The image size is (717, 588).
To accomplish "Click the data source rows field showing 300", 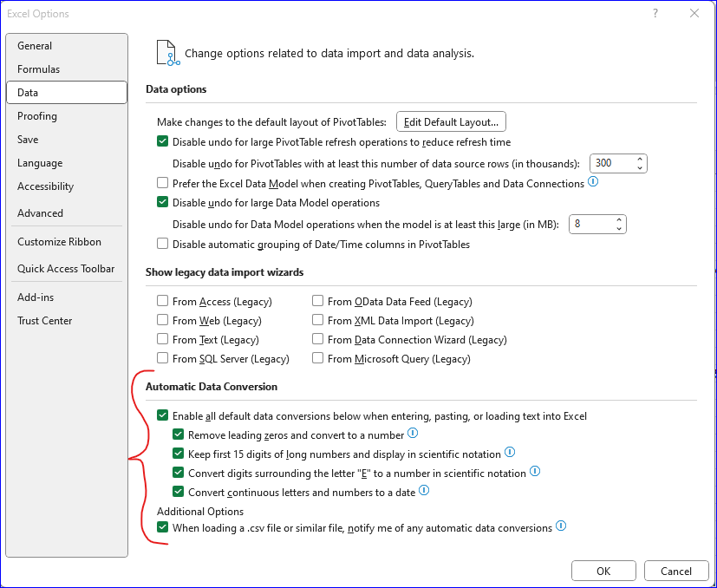I will [612, 163].
